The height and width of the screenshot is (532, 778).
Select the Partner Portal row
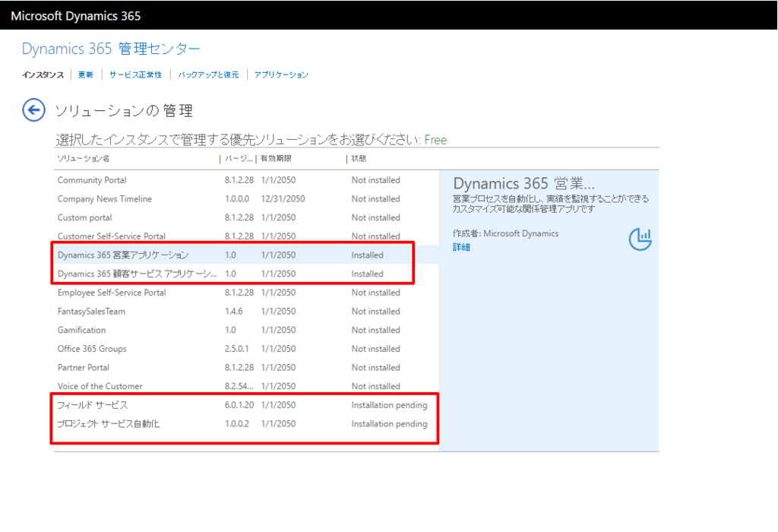tap(246, 368)
